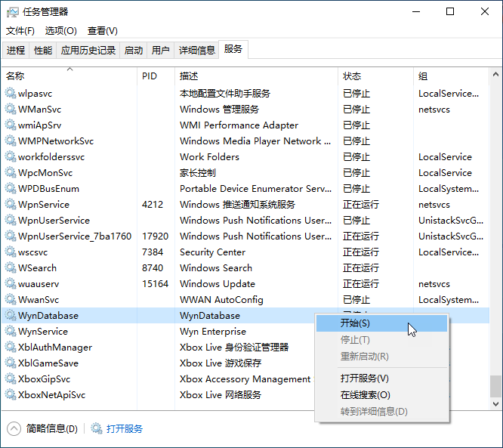Collapse details with 简略信息 chevron button
The height and width of the screenshot is (448, 503).
click(14, 428)
